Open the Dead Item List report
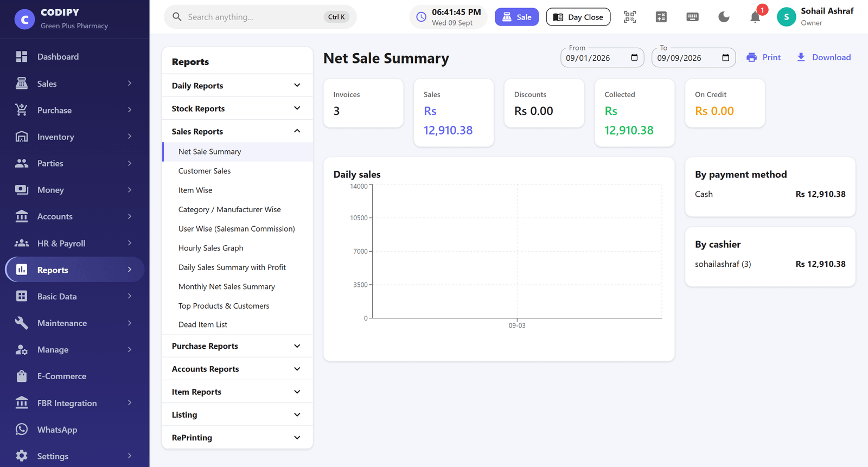 point(237,324)
